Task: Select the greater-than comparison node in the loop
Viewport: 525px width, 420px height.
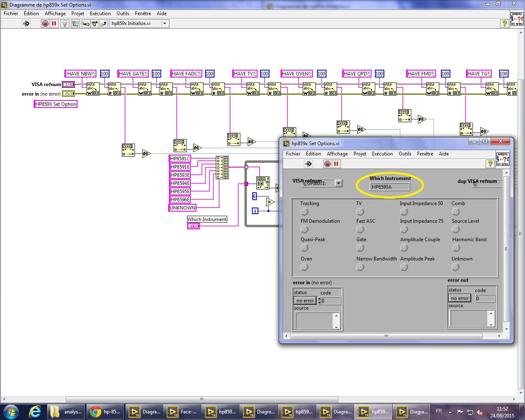Action: tap(270, 202)
